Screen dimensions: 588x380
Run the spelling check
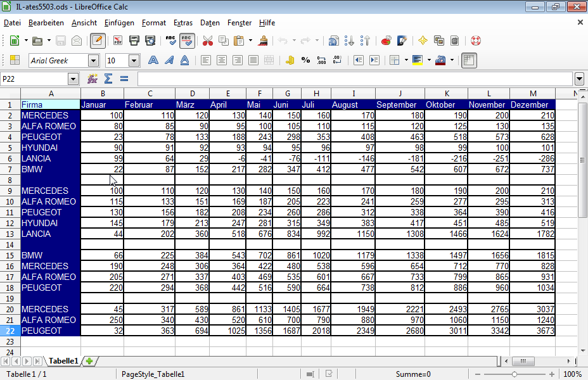[x=170, y=41]
